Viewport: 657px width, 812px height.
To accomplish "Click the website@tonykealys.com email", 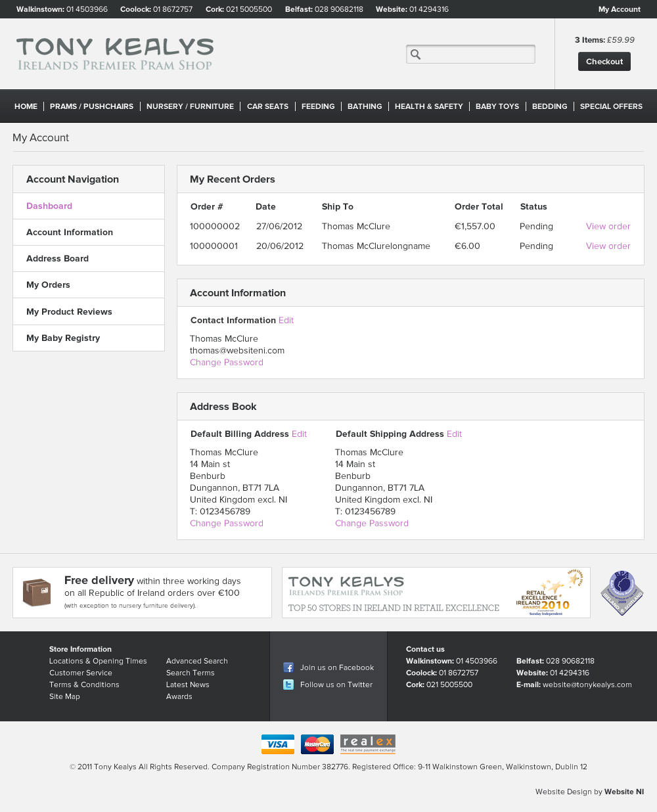I will 587,685.
